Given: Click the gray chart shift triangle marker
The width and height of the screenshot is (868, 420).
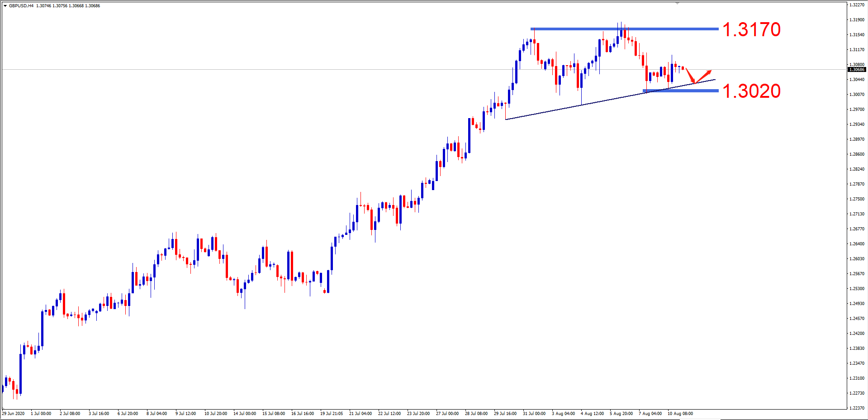Looking at the screenshot, I should coord(677,3).
